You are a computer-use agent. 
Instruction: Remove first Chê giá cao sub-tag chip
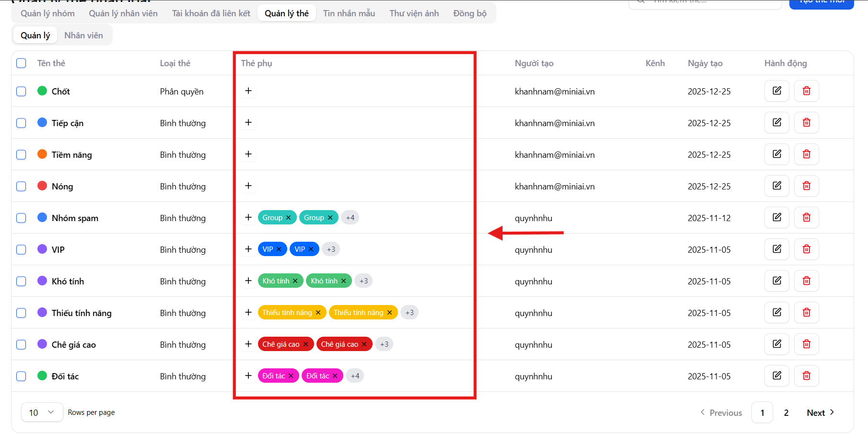(306, 344)
